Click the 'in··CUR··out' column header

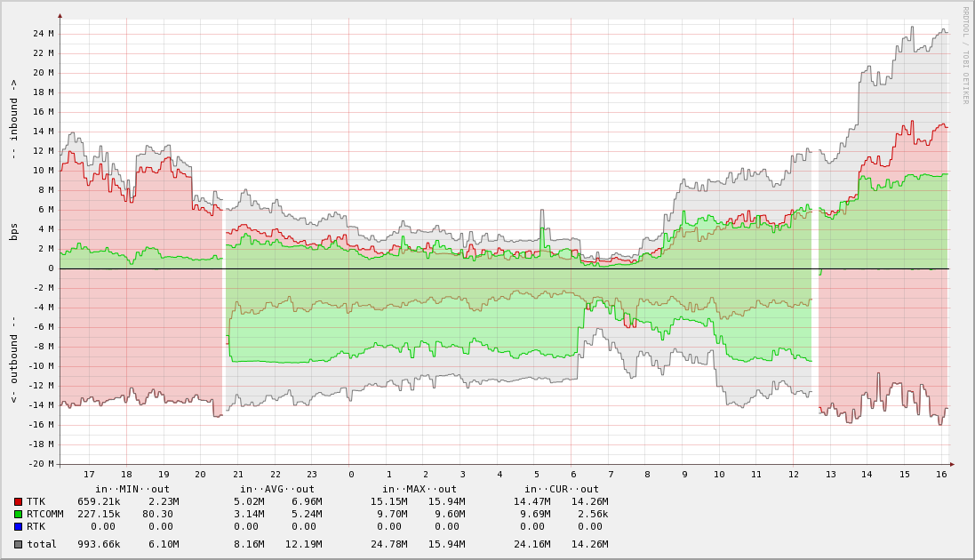561,489
